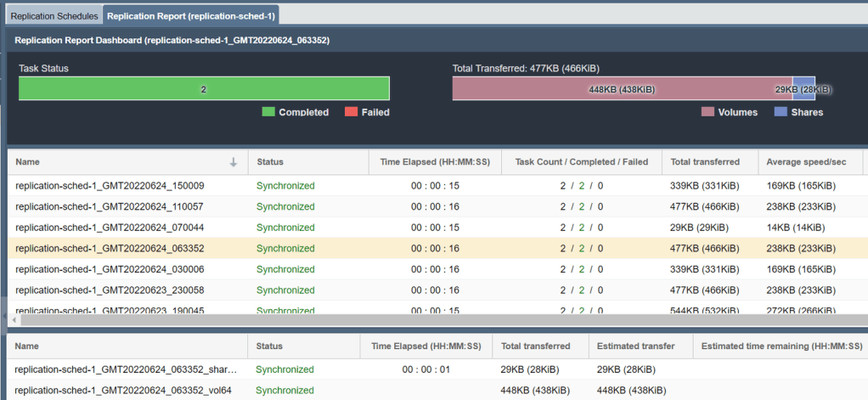Viewport: 868px width, 400px height.
Task: Sort by Average speed/sec column header
Action: 808,162
